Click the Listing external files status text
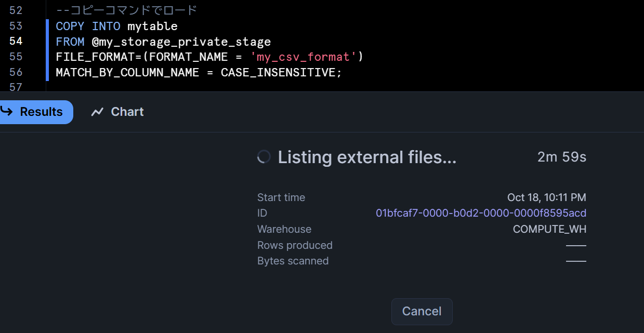644x333 pixels. 367,157
